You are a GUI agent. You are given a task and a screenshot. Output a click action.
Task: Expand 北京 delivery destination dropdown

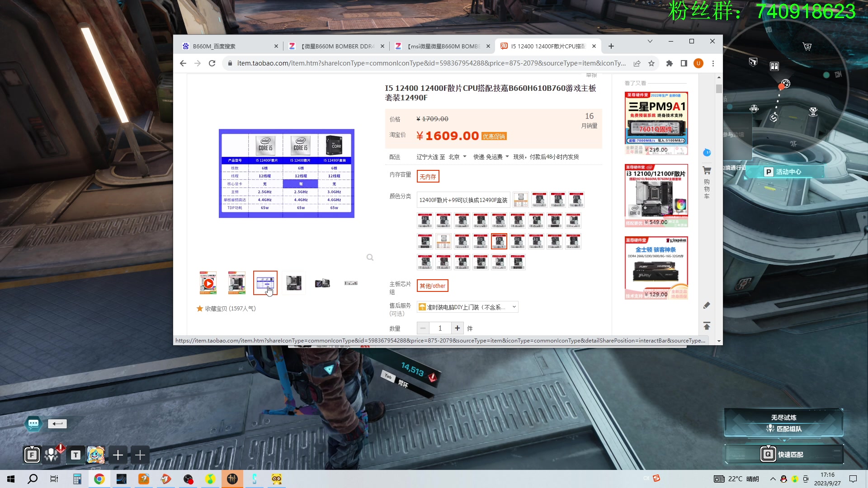[457, 157]
